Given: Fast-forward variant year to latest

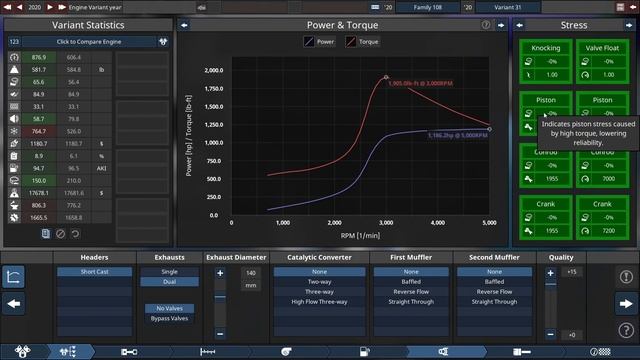Looking at the screenshot, I should click(62, 7).
